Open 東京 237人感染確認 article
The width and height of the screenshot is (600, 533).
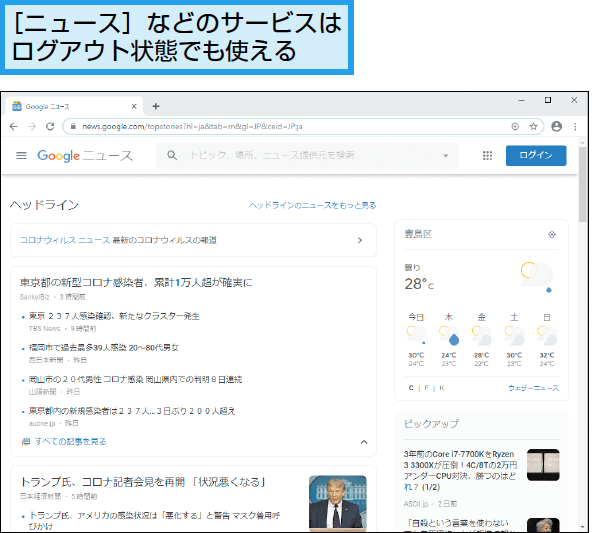(x=114, y=316)
